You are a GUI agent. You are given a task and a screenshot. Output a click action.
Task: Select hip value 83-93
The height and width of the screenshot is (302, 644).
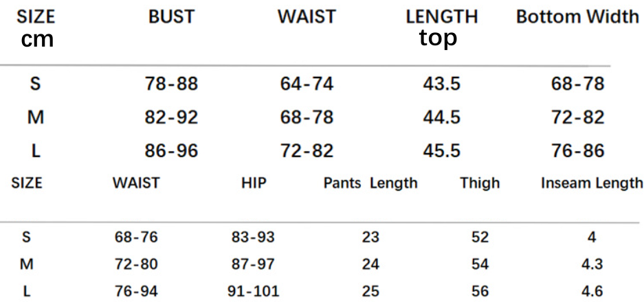pyautogui.click(x=253, y=237)
